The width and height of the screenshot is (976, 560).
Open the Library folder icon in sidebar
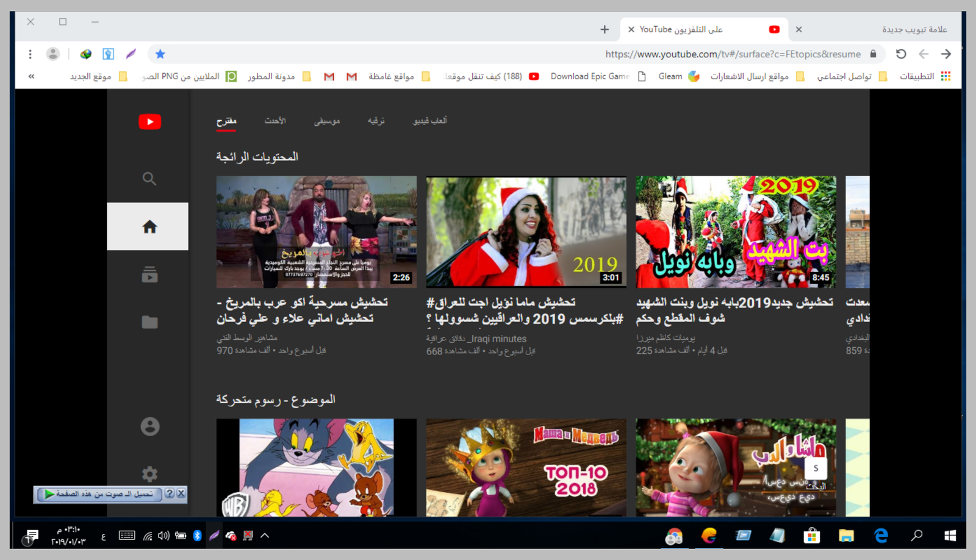coord(149,322)
